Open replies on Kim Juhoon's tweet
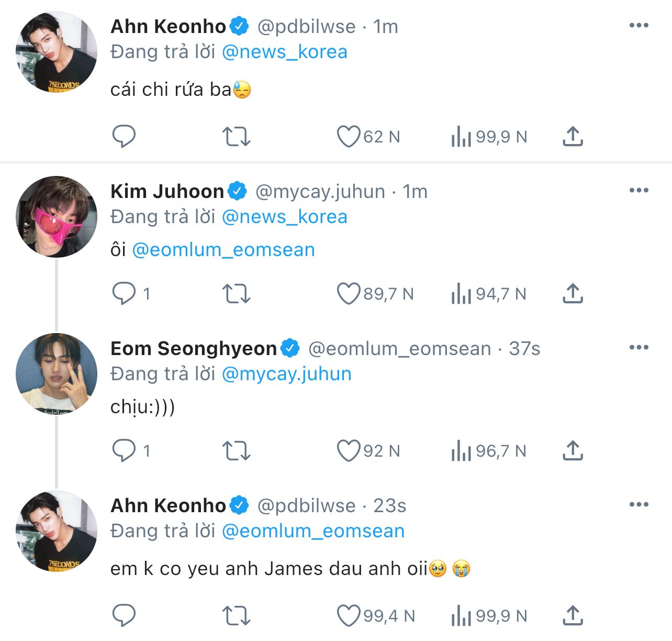 [x=124, y=294]
